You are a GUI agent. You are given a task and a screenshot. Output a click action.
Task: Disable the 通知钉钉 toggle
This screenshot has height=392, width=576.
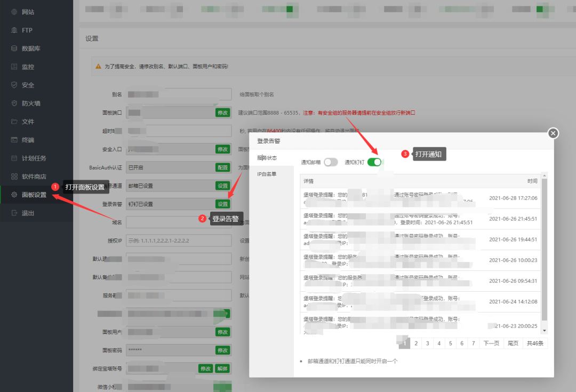pyautogui.click(x=374, y=162)
